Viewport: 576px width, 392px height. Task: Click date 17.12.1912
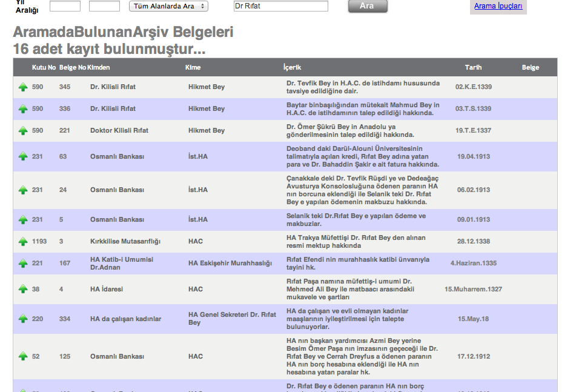tap(474, 356)
